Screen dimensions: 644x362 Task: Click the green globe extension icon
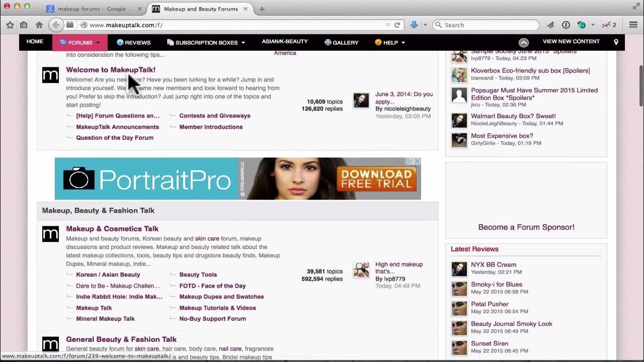coord(582,25)
